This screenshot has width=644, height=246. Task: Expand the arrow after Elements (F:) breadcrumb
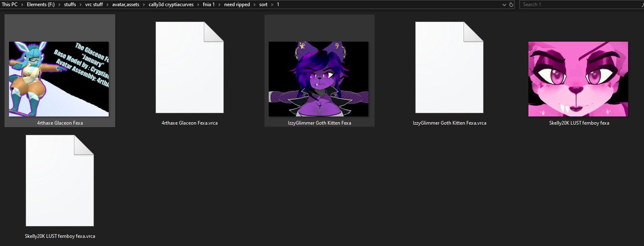click(60, 4)
